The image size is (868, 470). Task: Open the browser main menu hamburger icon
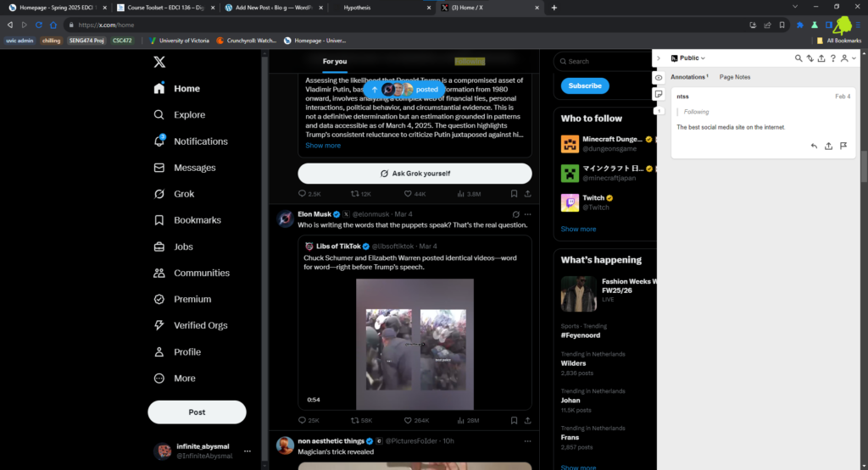pyautogui.click(x=858, y=25)
